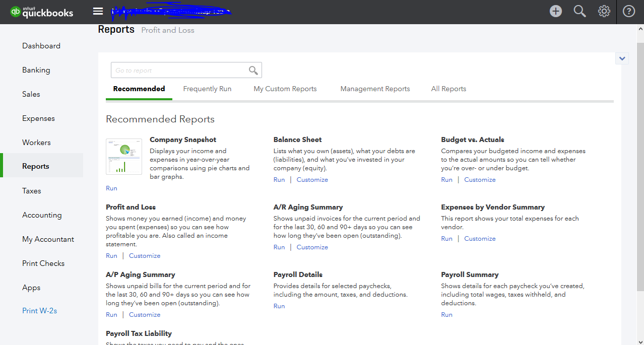This screenshot has height=345, width=644.
Task: Click Reports page heading
Action: [x=116, y=29]
